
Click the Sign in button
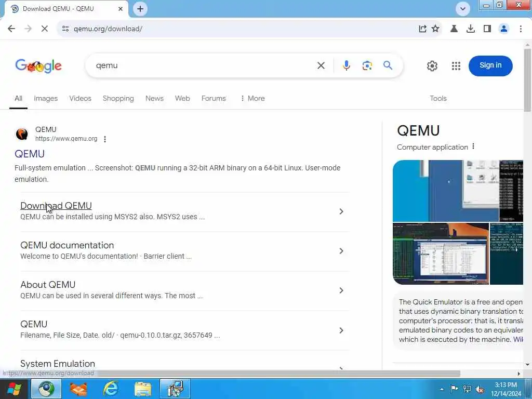click(x=490, y=66)
